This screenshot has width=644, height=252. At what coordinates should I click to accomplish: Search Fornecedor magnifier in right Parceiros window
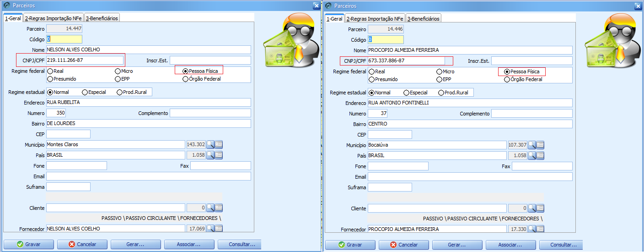(x=532, y=229)
